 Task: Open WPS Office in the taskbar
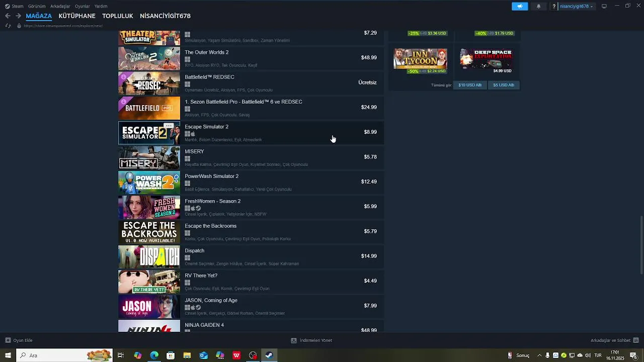click(236, 355)
